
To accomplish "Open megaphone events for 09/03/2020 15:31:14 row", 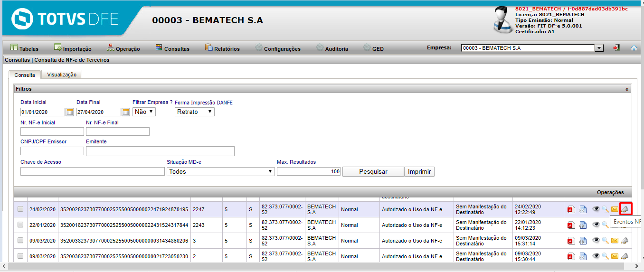I will click(x=625, y=240).
